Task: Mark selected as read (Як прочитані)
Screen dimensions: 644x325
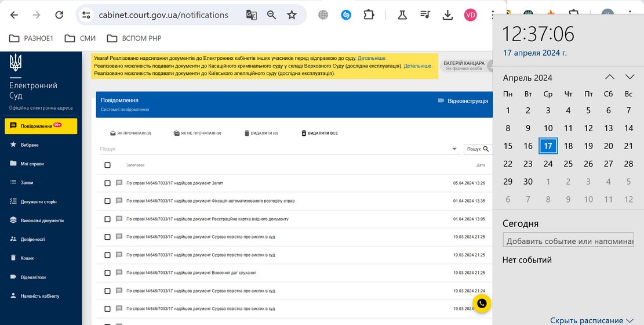Action: [x=130, y=133]
